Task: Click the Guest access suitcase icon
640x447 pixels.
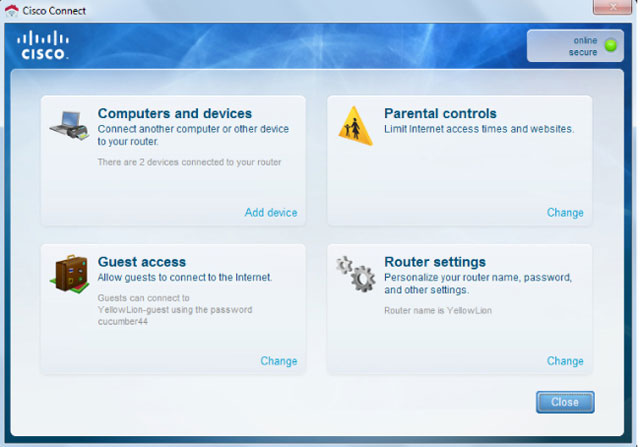Action: point(70,274)
